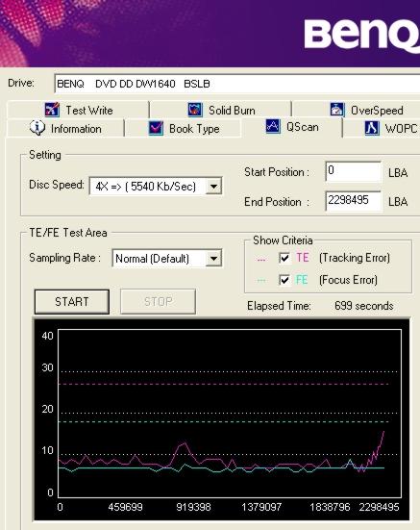Expand the Sampling Rate dropdown arrow
The width and height of the screenshot is (420, 530).
coord(213,259)
